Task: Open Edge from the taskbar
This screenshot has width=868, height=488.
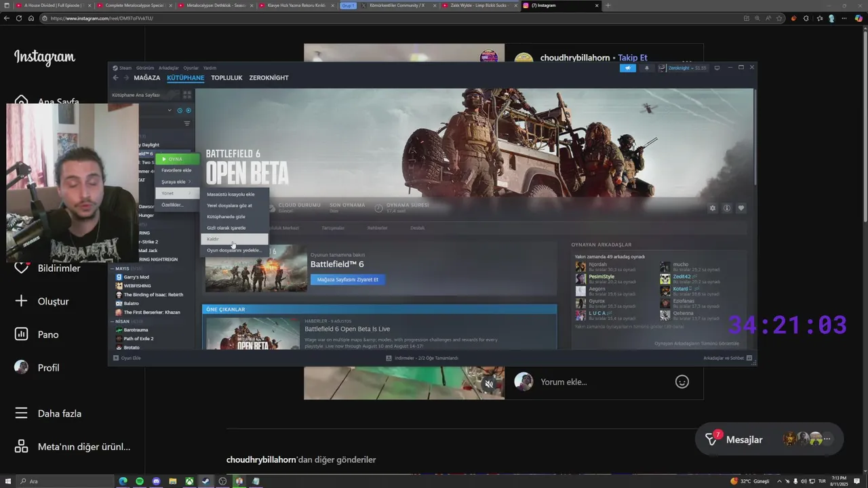Action: coord(123,481)
